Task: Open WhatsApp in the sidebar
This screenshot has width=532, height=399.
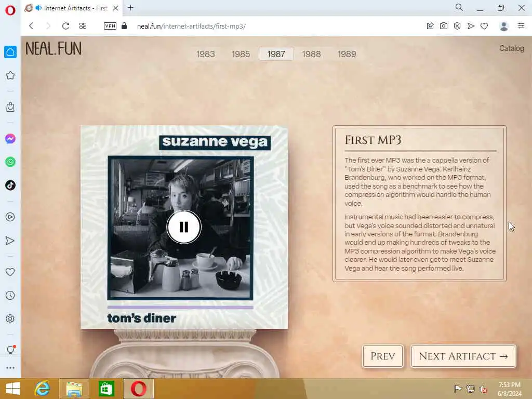Action: [10, 162]
